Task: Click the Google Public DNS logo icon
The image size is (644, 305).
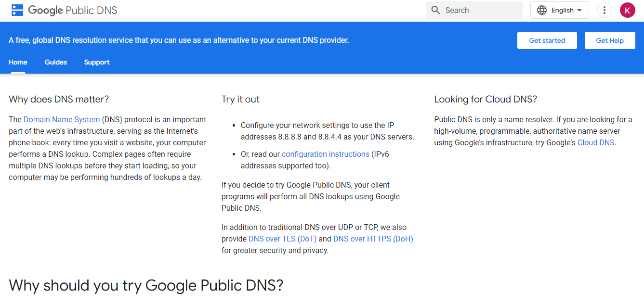Action: click(x=17, y=10)
